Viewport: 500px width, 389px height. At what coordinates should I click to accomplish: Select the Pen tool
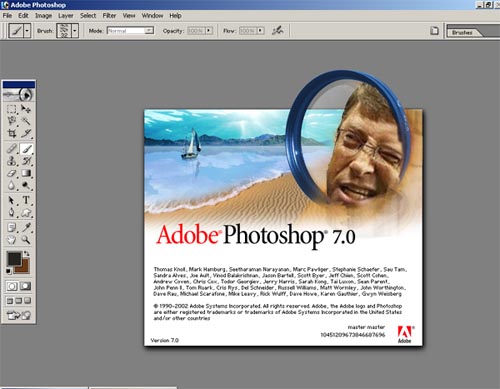click(12, 213)
